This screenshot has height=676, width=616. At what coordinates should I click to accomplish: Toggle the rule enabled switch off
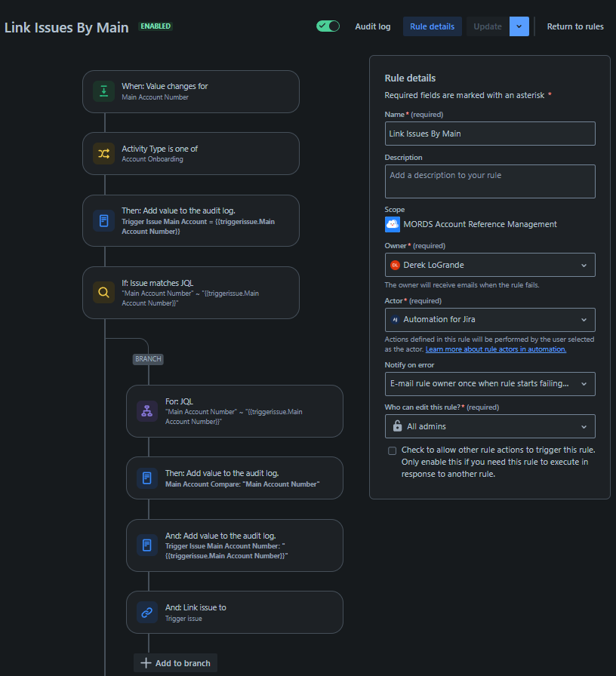coord(328,26)
